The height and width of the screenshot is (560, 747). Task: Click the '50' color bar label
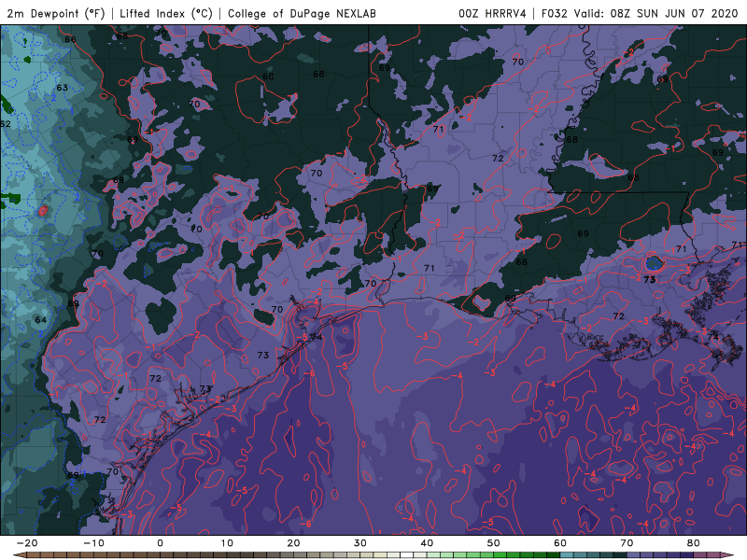pyautogui.click(x=494, y=543)
